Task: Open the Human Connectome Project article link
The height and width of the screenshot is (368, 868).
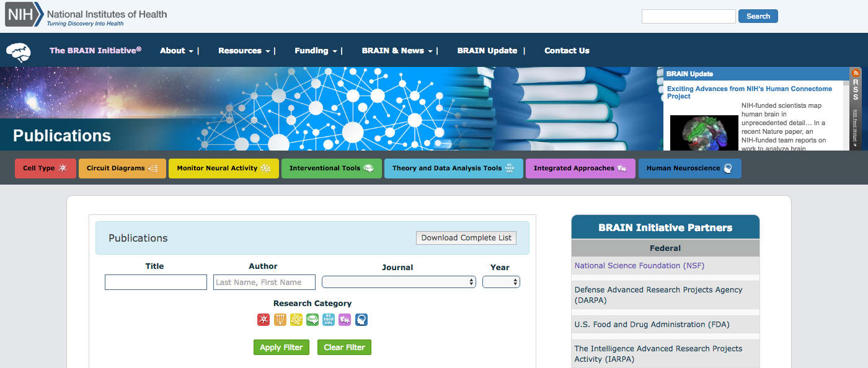Action: (749, 92)
